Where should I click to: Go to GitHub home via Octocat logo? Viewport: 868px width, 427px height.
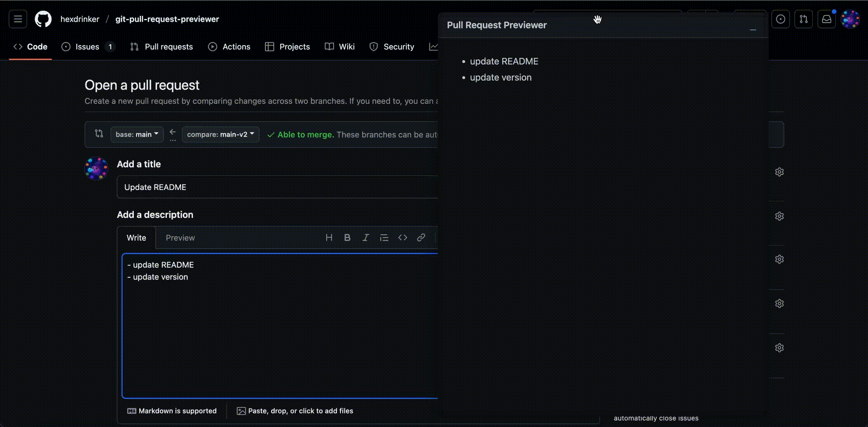(x=43, y=19)
